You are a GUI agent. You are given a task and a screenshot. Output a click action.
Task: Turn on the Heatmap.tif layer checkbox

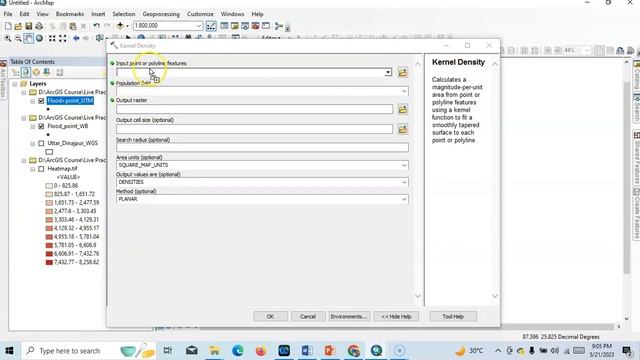(x=41, y=169)
